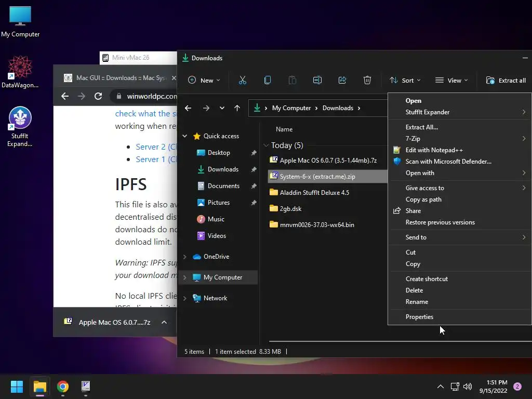Select the DataWagon desktop shortcut
This screenshot has height=399, width=532.
[20, 72]
